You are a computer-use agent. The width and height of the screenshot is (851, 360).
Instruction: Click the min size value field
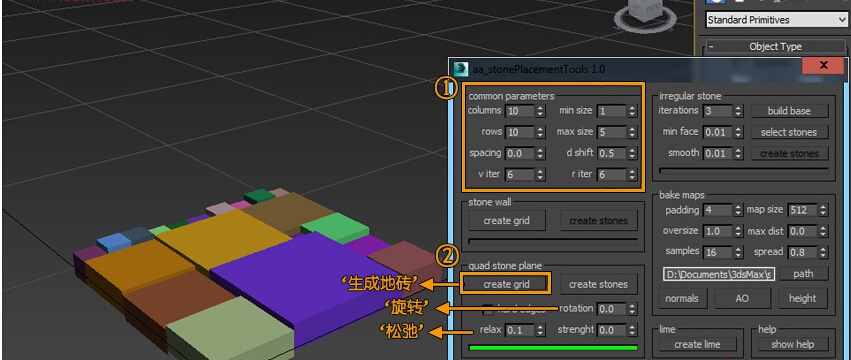click(611, 111)
